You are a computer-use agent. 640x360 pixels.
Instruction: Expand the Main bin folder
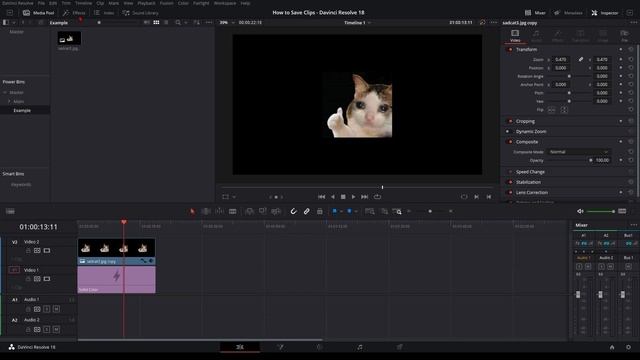coord(9,101)
